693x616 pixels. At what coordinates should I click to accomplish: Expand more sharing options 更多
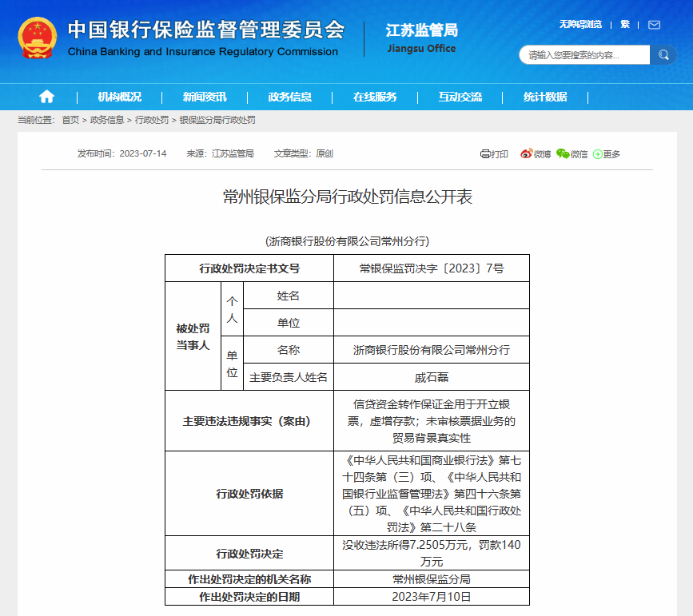point(606,154)
